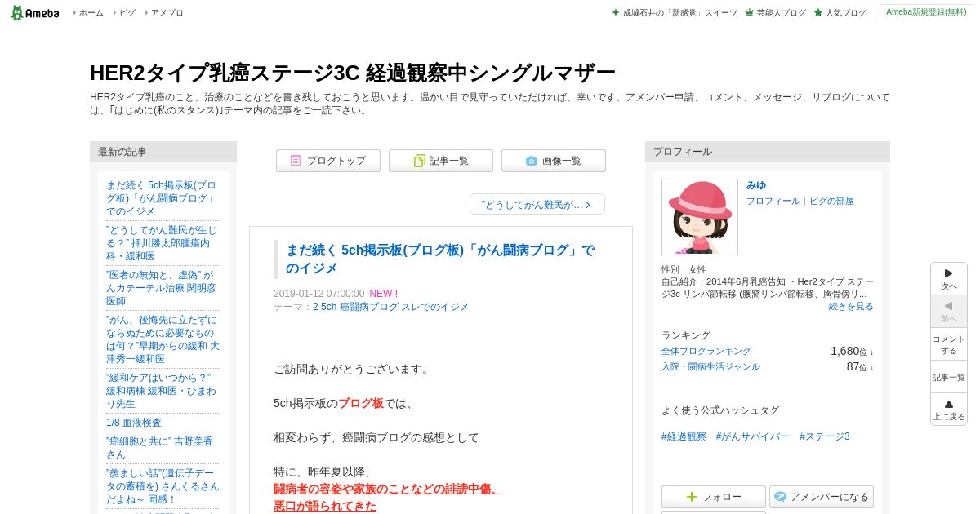Open ホーム in the top navigation
This screenshot has width=980, height=514.
click(91, 13)
